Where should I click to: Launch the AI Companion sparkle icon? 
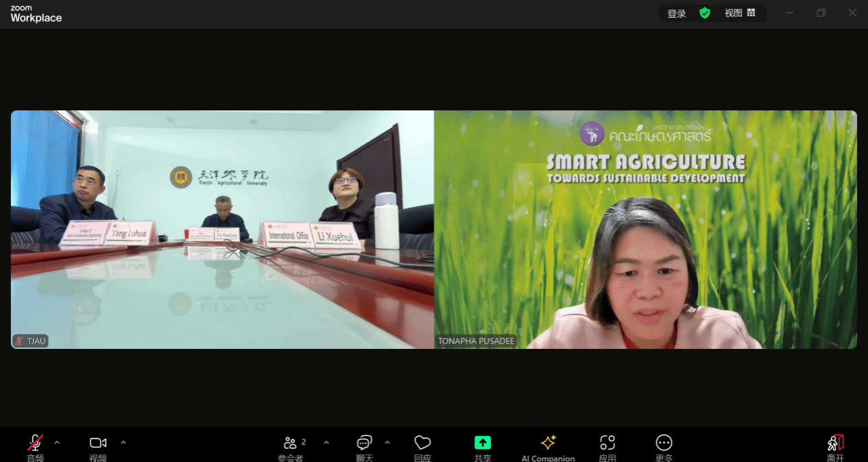pos(548,443)
